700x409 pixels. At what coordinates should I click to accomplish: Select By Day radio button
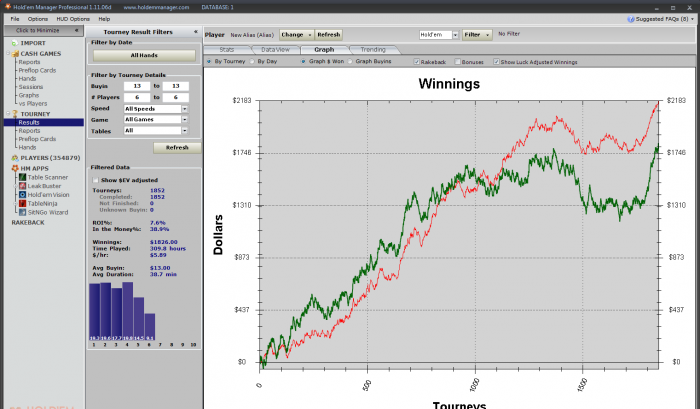tap(252, 62)
